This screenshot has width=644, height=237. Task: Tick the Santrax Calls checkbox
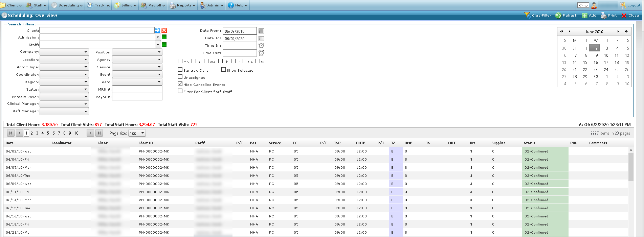tap(180, 70)
